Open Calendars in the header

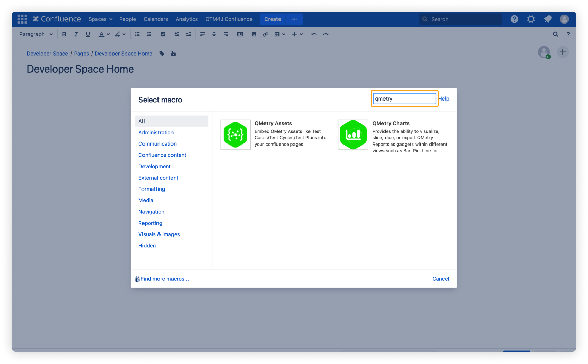pyautogui.click(x=156, y=19)
